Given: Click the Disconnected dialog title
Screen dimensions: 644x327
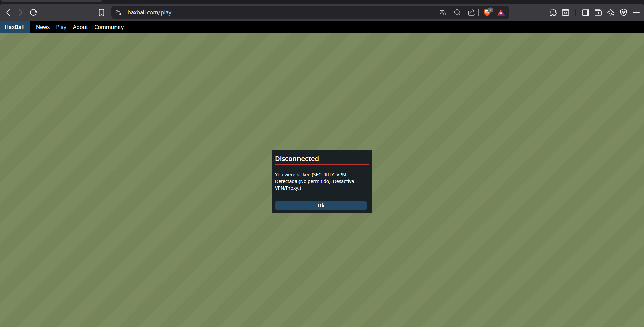Looking at the screenshot, I should tap(297, 159).
